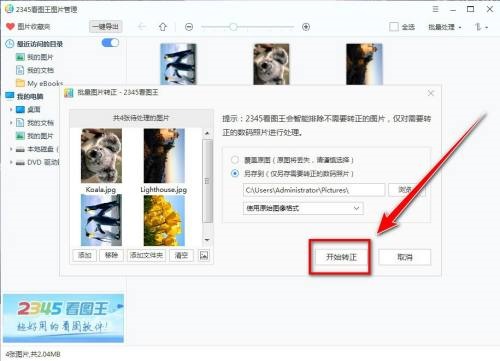Select Koala.jpg thumbnail in dialog list
This screenshot has width=500, height=361.
(101, 156)
